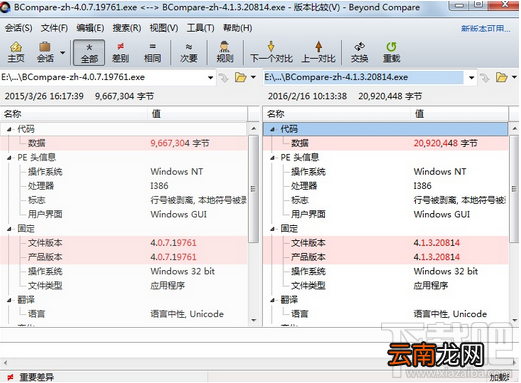Select 用户界面 row in right pane
This screenshot has height=383, width=521.
(386, 214)
